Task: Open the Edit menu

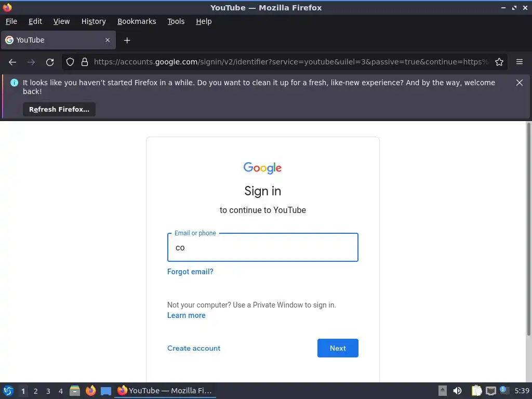Action: coord(35,21)
